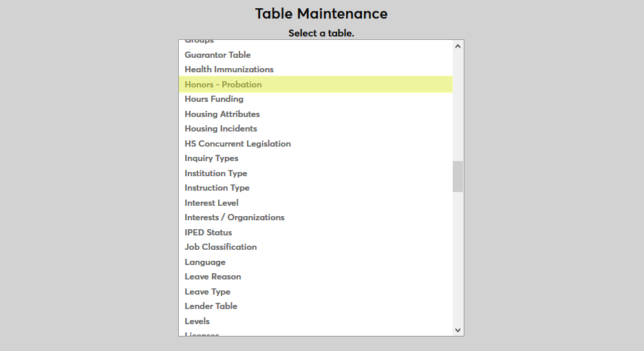The image size is (644, 351).
Task: Select the Lender Table entry
Action: click(211, 306)
